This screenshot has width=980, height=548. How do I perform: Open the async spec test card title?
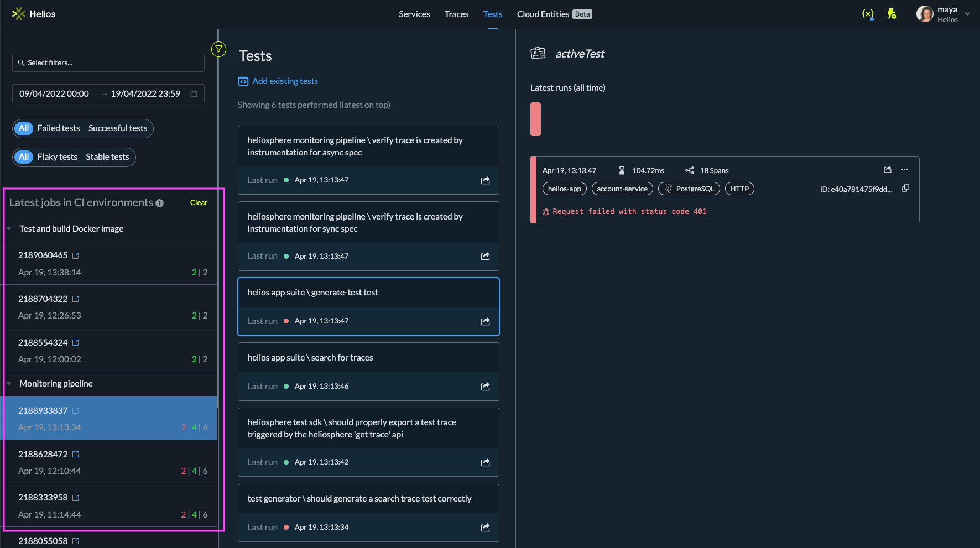coord(355,147)
